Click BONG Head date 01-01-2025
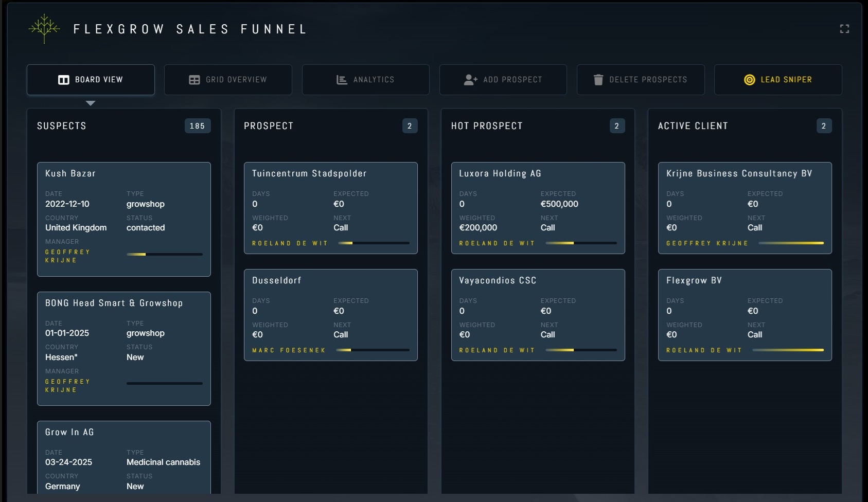This screenshot has width=868, height=502. tap(67, 333)
